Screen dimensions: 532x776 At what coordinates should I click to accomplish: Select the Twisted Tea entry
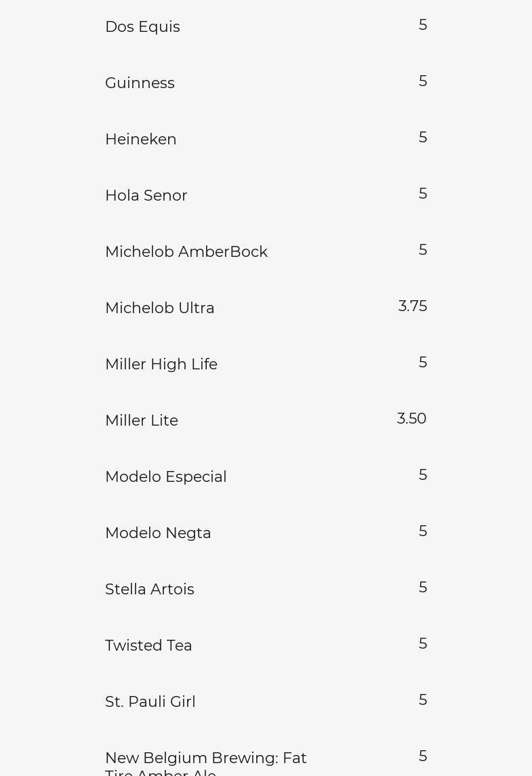coord(148,646)
